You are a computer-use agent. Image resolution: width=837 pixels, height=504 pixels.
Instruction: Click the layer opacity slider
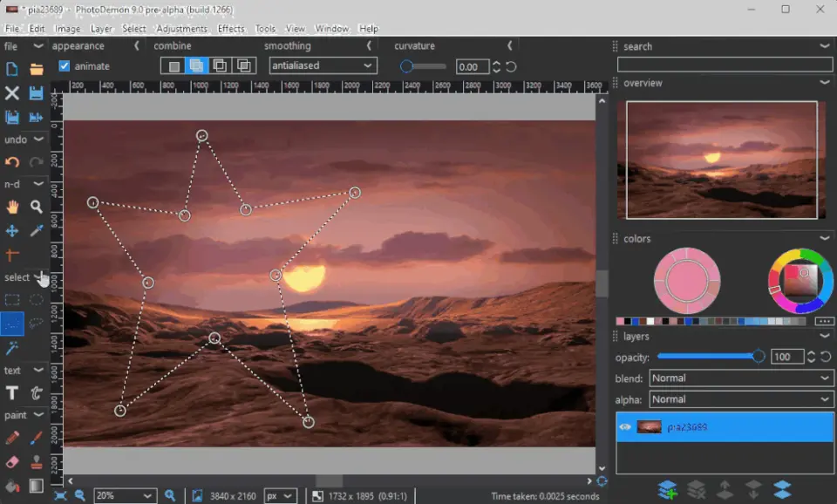(x=711, y=356)
